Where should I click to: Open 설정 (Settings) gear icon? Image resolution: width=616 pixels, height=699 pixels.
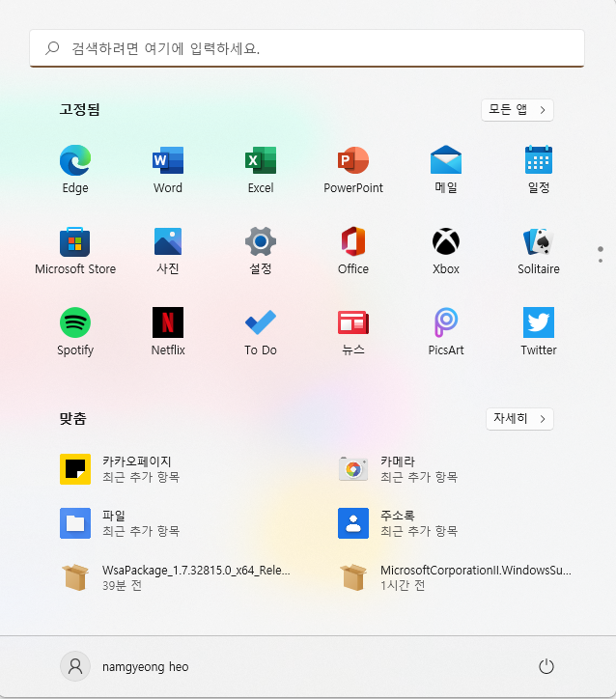[x=261, y=250]
